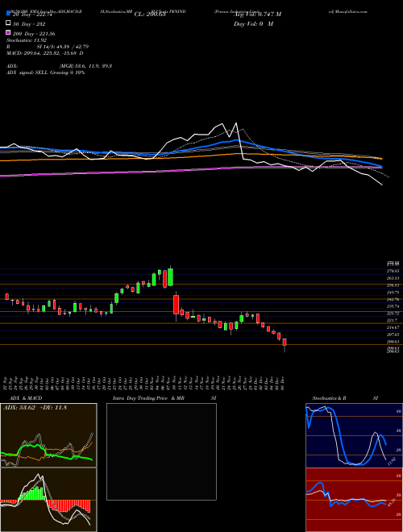
Task: Open the MACD histogram mini chart
Action: pos(48,500)
